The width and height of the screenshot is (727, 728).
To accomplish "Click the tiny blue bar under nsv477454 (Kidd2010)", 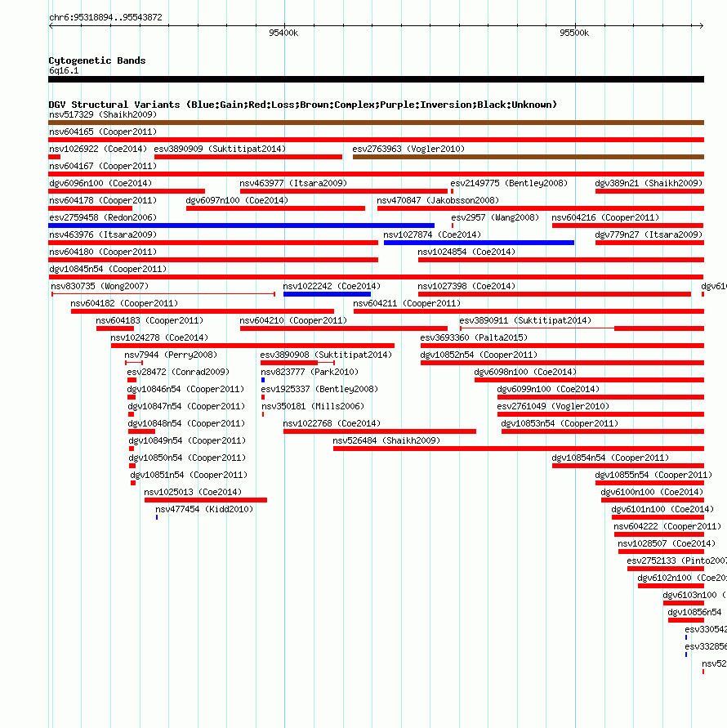I will [157, 518].
